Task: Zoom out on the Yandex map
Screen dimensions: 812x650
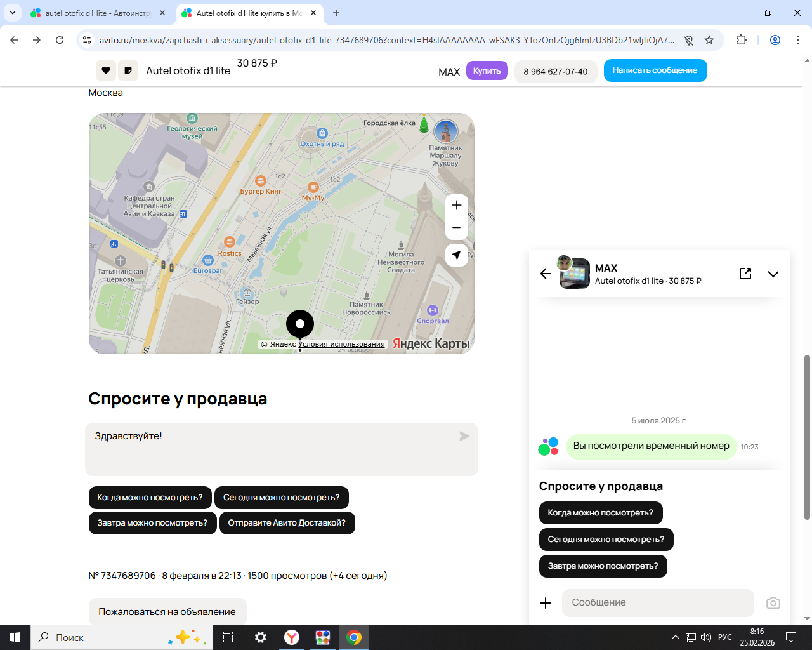Action: [x=456, y=228]
